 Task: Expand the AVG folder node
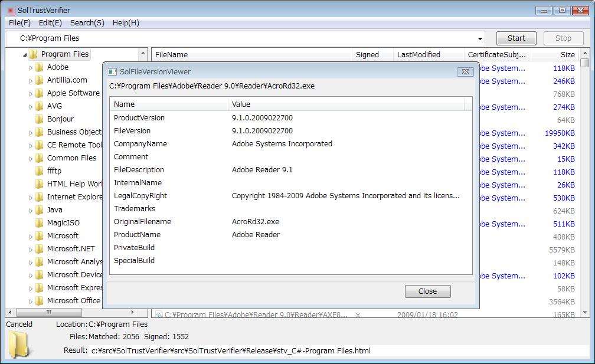[31, 107]
